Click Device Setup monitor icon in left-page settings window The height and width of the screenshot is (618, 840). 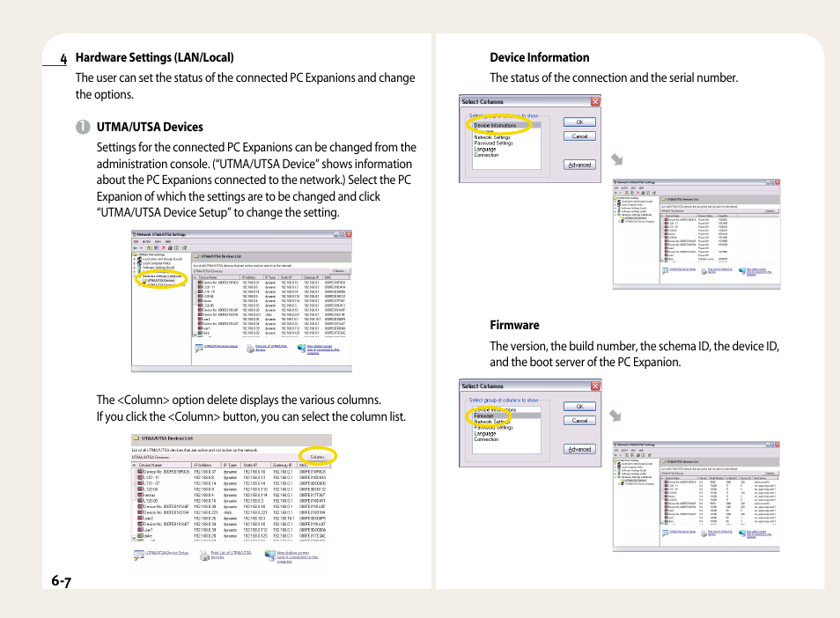coord(199,348)
